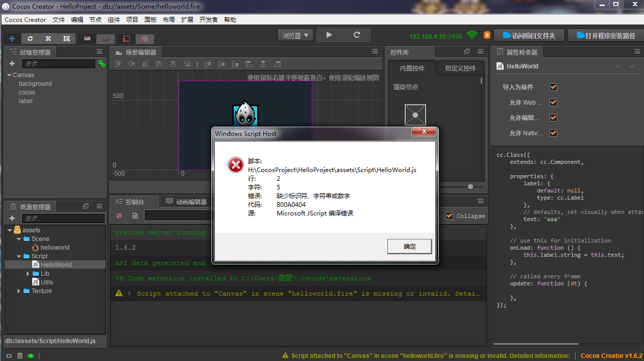This screenshot has width=644, height=361.
Task: Open log file icon in console
Action: pyautogui.click(x=135, y=216)
